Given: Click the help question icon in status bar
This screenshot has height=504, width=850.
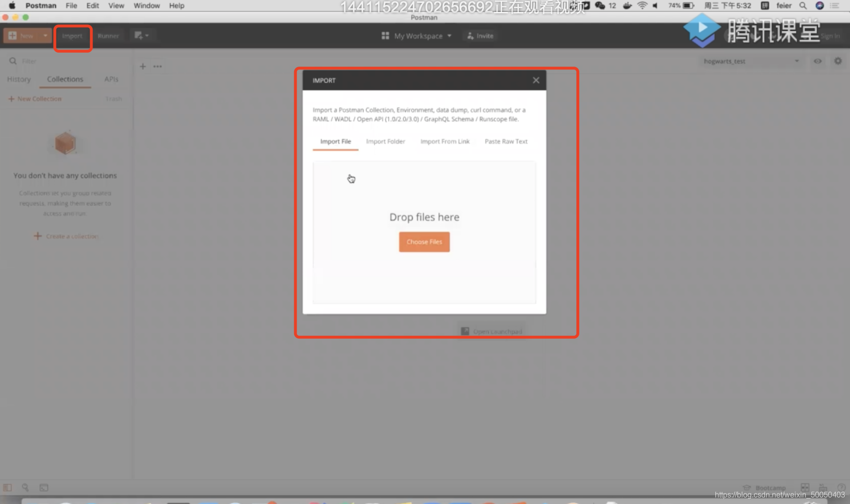Looking at the screenshot, I should coord(841,487).
